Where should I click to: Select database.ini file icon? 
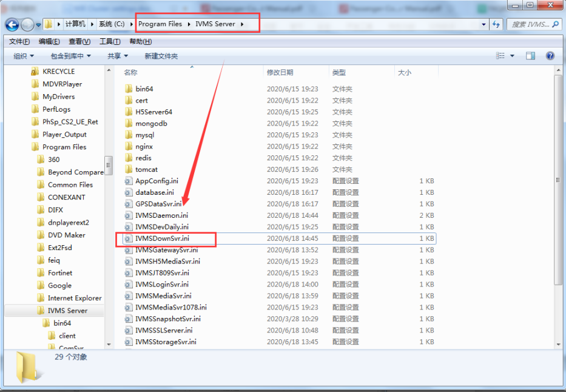(129, 192)
